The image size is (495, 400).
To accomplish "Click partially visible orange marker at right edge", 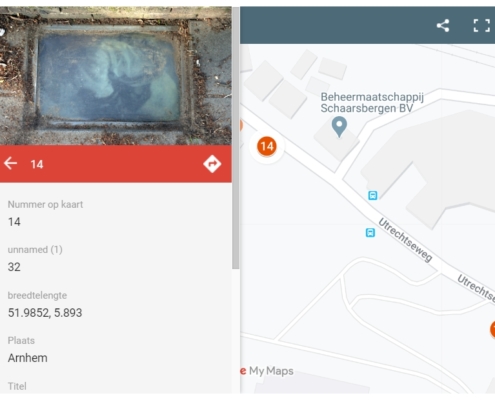I will tap(492, 329).
